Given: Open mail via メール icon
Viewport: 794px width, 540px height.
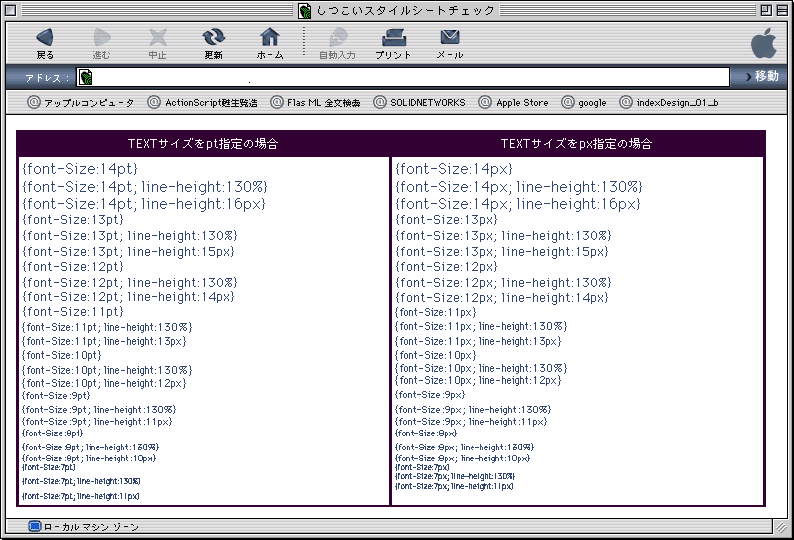Looking at the screenshot, I should point(450,37).
